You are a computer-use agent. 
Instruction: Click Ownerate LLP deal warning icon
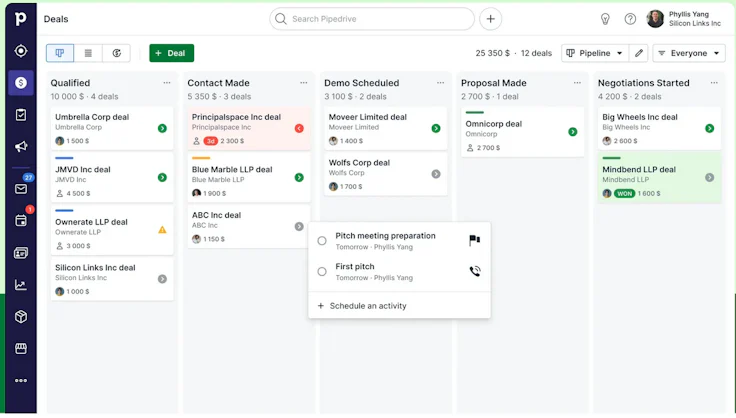click(x=162, y=230)
